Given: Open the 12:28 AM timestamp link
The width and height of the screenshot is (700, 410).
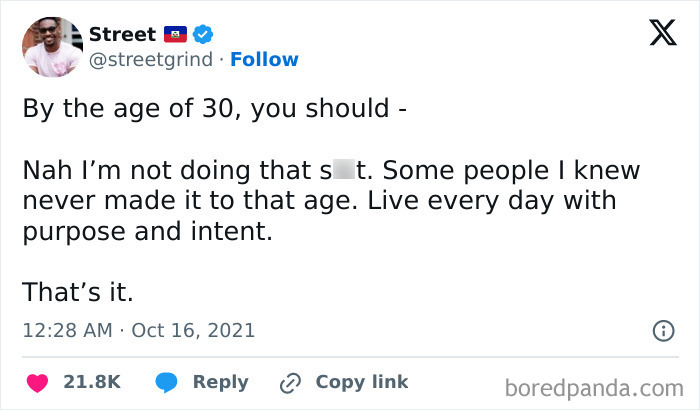Looking at the screenshot, I should tap(65, 330).
